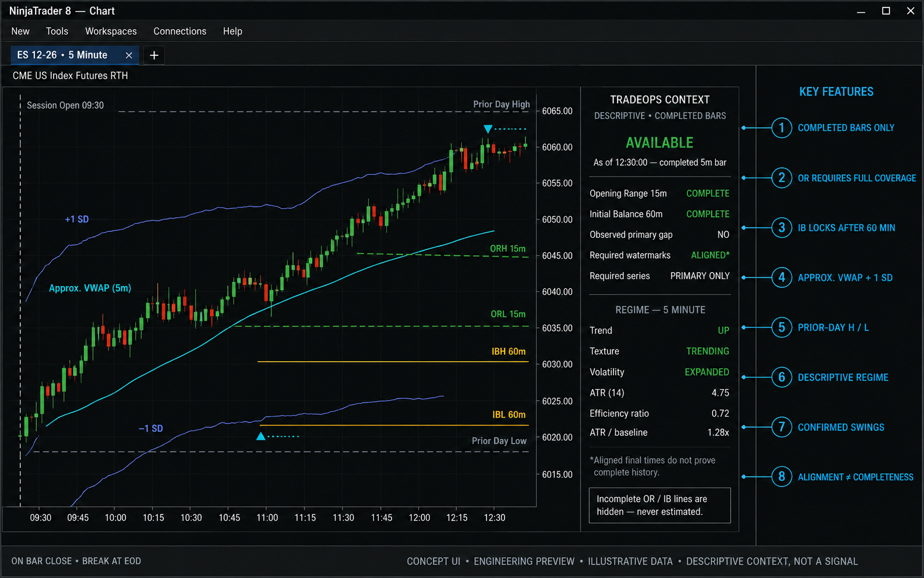
Task: Click the numbered circle 2 feature icon
Action: 782,178
